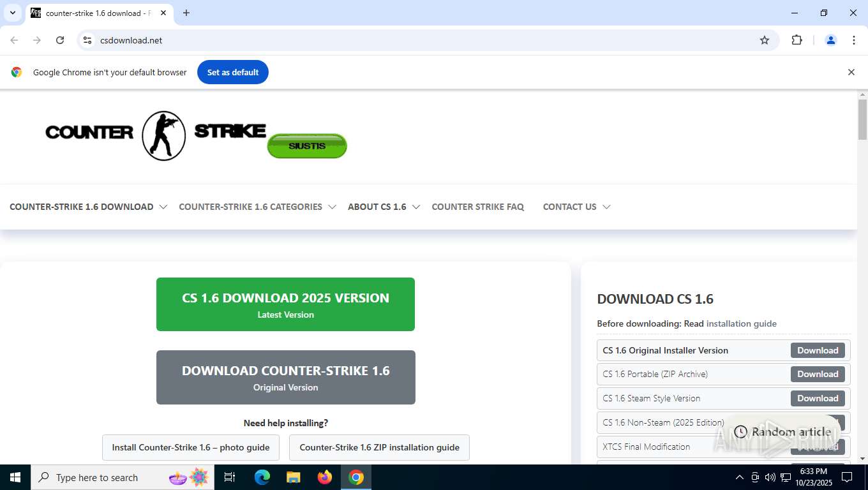
Task: Open File Explorer from the taskbar
Action: (x=293, y=477)
